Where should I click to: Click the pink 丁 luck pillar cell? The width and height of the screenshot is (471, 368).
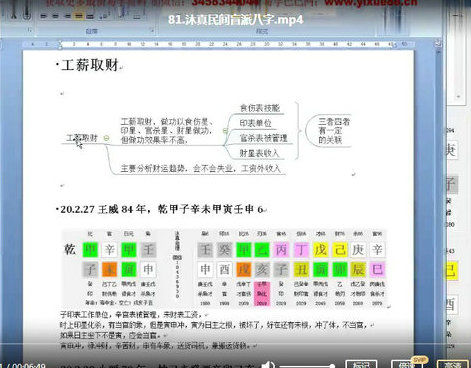tap(301, 250)
